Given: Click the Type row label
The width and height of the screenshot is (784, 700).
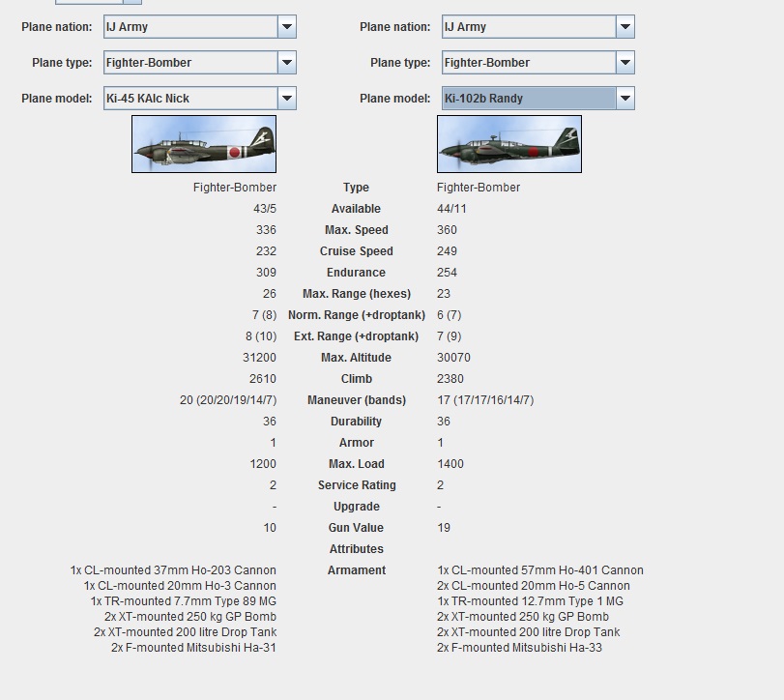Looking at the screenshot, I should [356, 188].
